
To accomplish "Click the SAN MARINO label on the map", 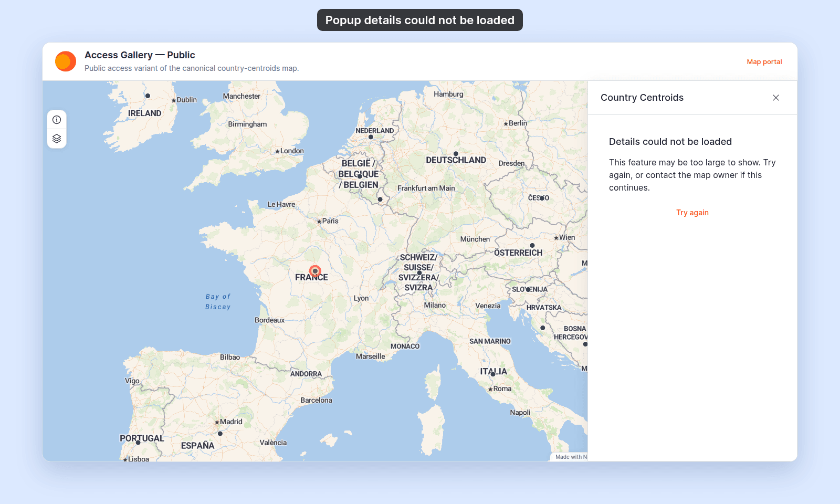I will coord(490,341).
